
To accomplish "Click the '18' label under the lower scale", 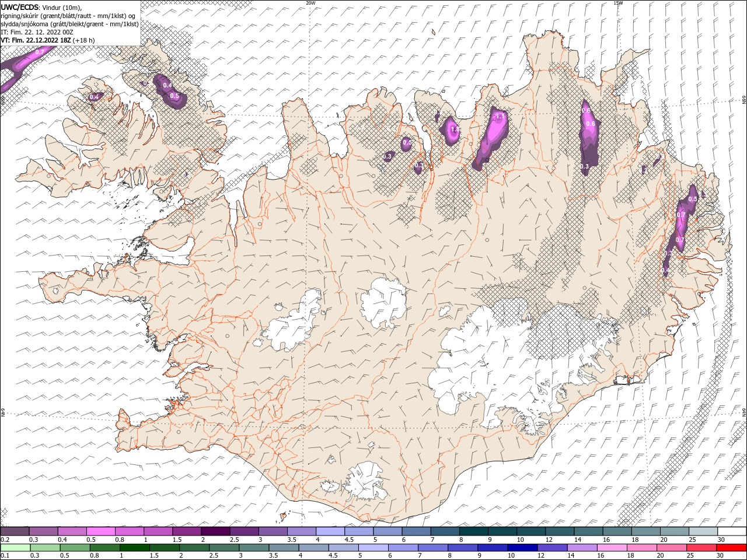I will pyautogui.click(x=630, y=556).
